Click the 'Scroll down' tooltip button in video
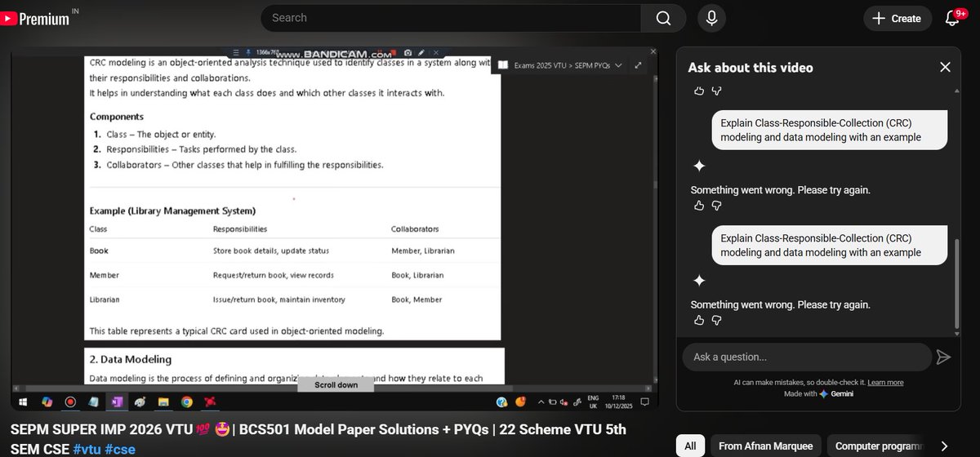 pyautogui.click(x=336, y=384)
